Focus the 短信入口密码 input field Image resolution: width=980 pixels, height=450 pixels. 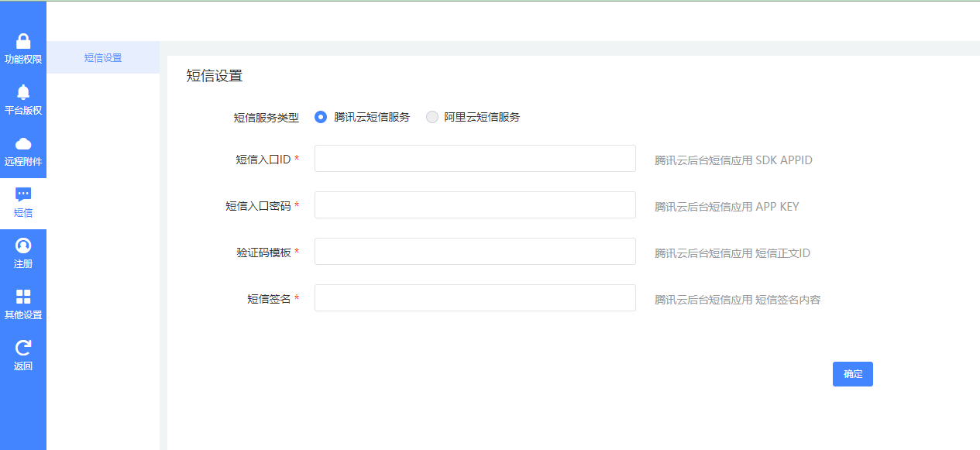coord(475,204)
